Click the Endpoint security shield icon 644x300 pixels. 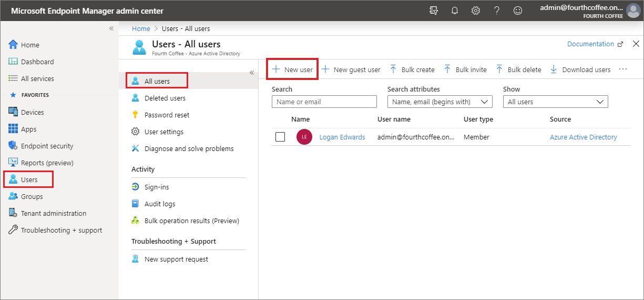coord(13,146)
